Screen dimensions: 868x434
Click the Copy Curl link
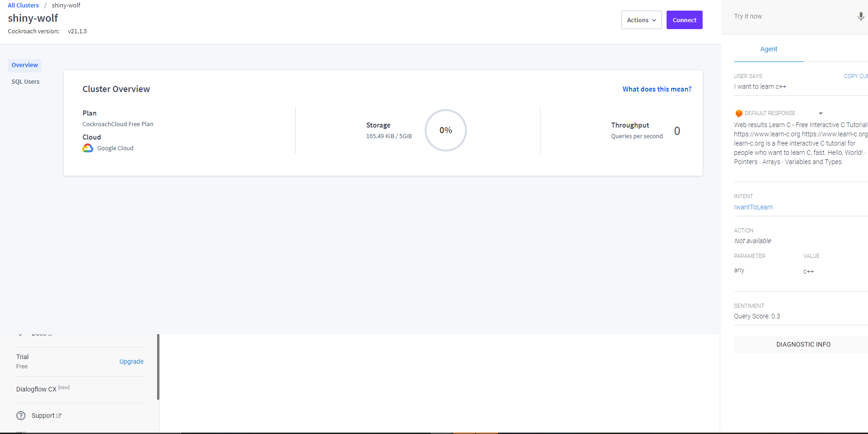coord(856,76)
